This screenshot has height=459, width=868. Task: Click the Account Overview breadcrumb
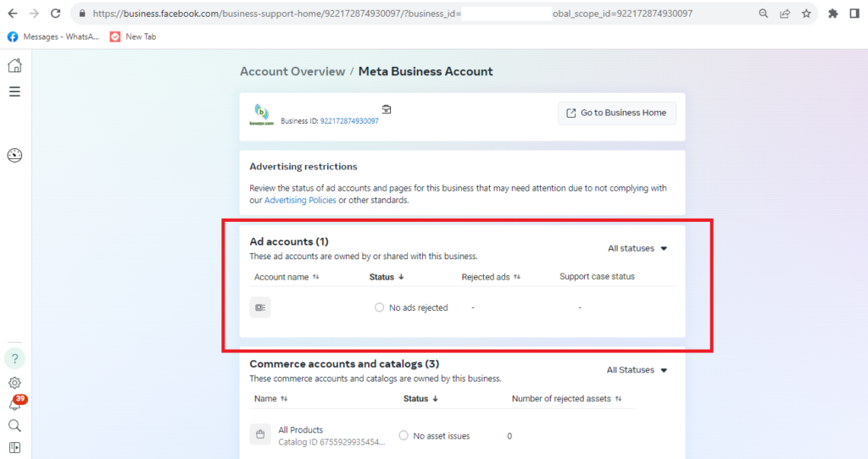(x=292, y=71)
